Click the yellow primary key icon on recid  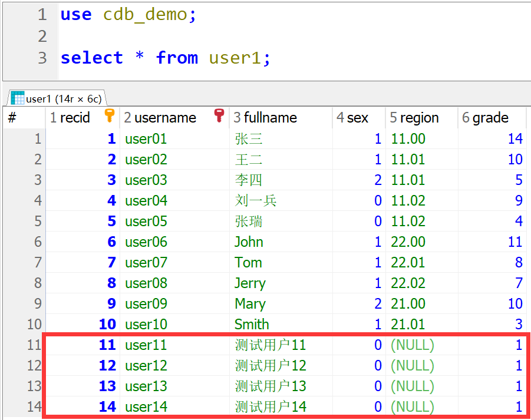110,115
